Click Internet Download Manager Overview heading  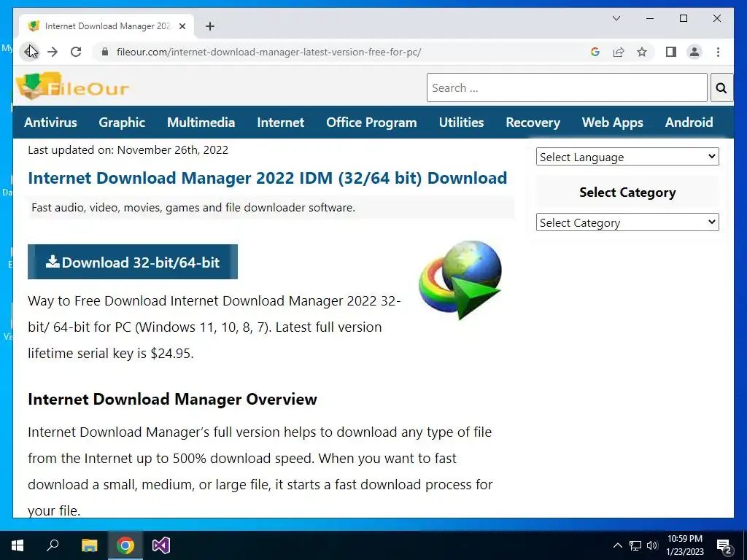[172, 399]
